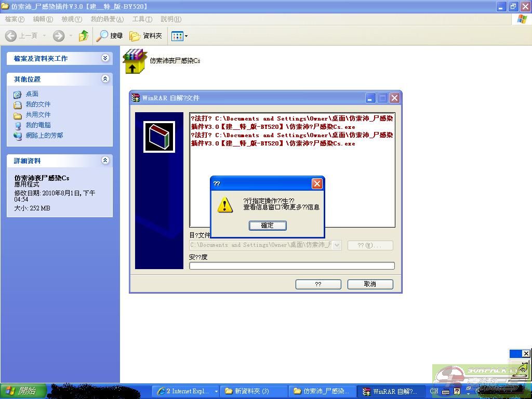Open the 仿索沛丧尸感染Cs archive file icon
532x399 pixels.
click(135, 61)
